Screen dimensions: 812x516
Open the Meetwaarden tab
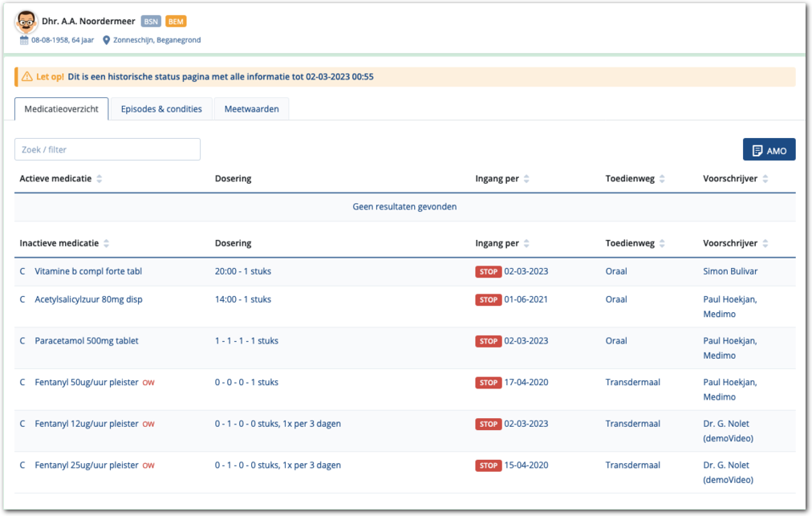click(251, 109)
